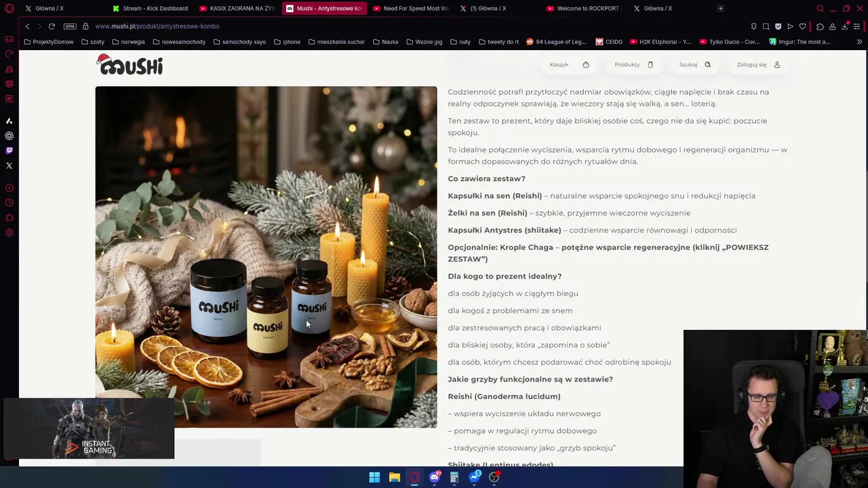Viewport: 868px width, 488px height.
Task: Switch to Stream - Kick Dashboard tab
Action: (151, 8)
